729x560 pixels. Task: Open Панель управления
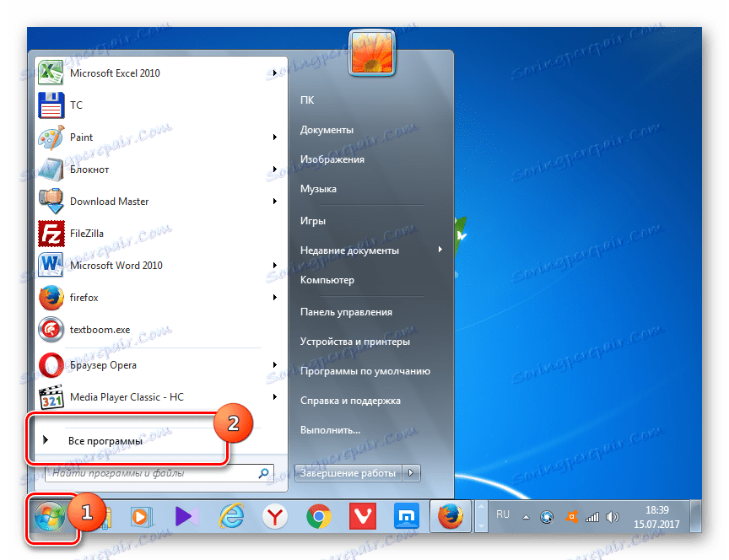click(x=346, y=312)
